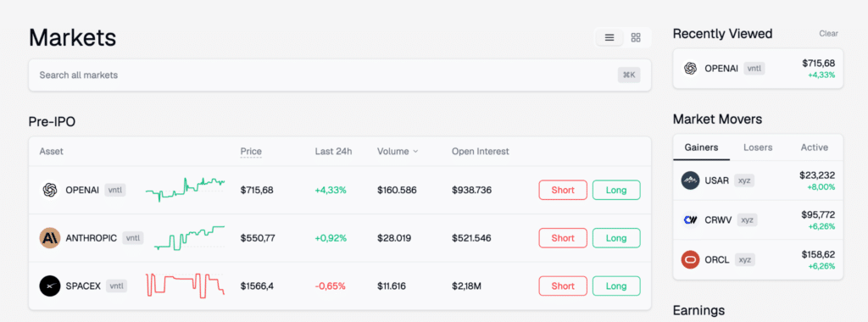Open CRWV in Market Movers

[758, 219]
